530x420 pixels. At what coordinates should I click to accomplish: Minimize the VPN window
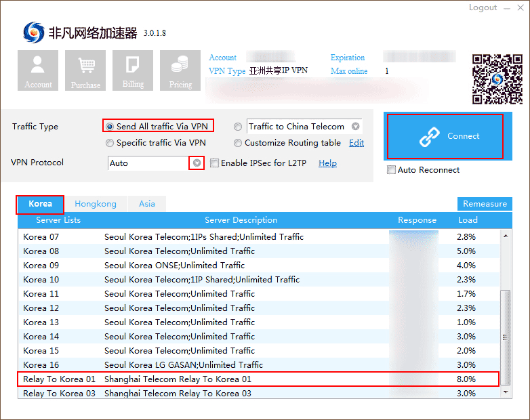coord(507,8)
